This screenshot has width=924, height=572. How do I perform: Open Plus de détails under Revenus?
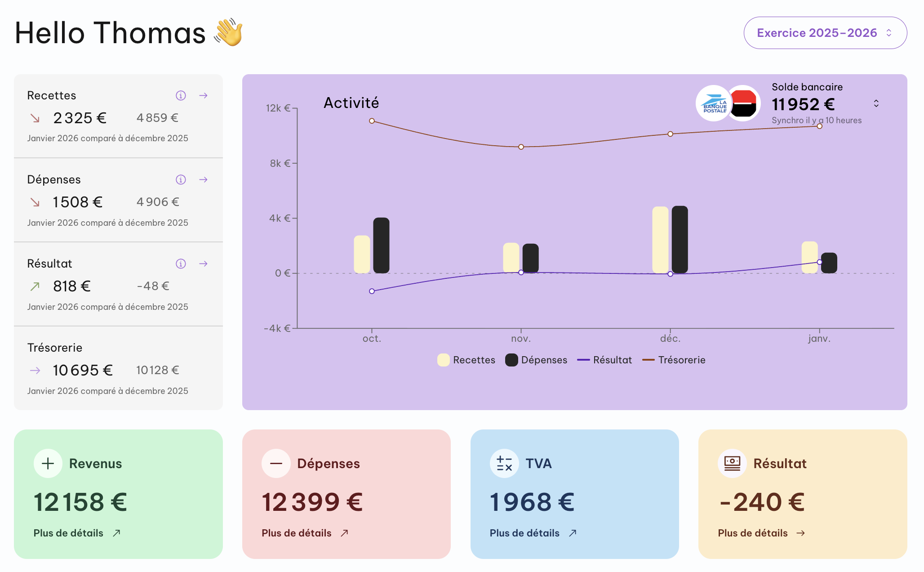click(77, 533)
